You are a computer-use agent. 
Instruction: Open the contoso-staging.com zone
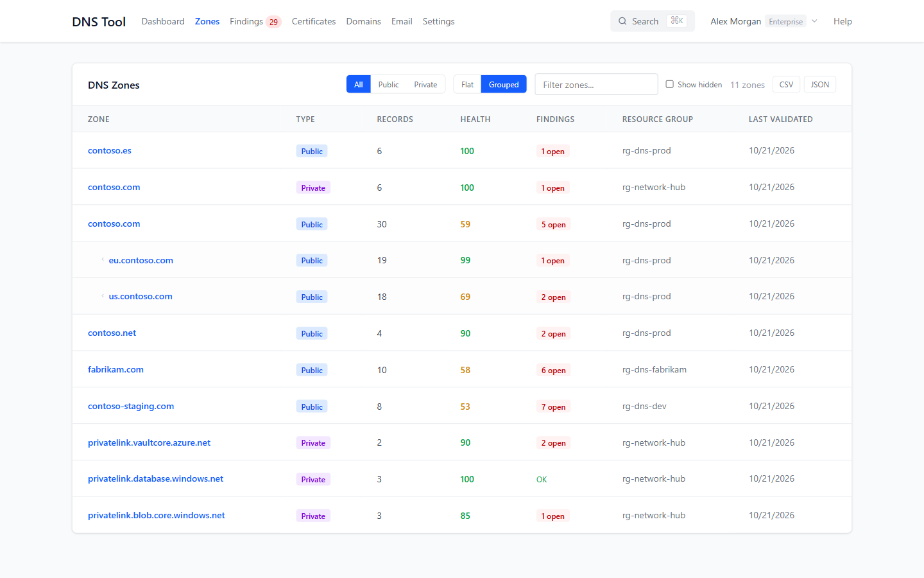pyautogui.click(x=131, y=406)
